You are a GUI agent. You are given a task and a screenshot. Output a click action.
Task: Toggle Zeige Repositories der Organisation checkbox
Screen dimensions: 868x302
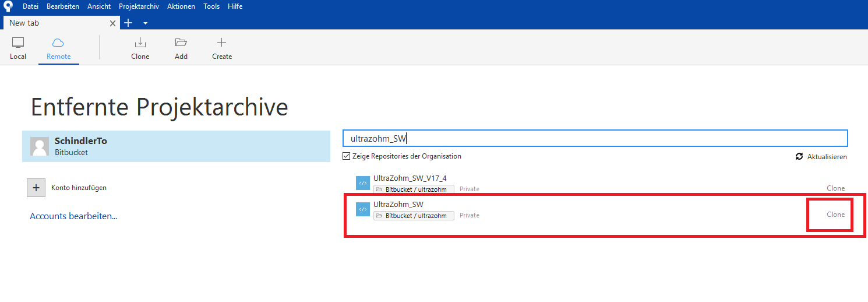pos(347,156)
